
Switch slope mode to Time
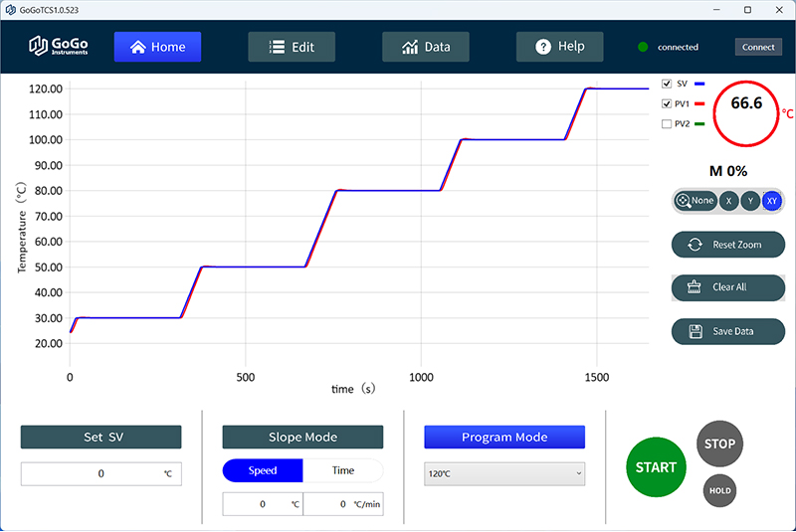pyautogui.click(x=342, y=470)
